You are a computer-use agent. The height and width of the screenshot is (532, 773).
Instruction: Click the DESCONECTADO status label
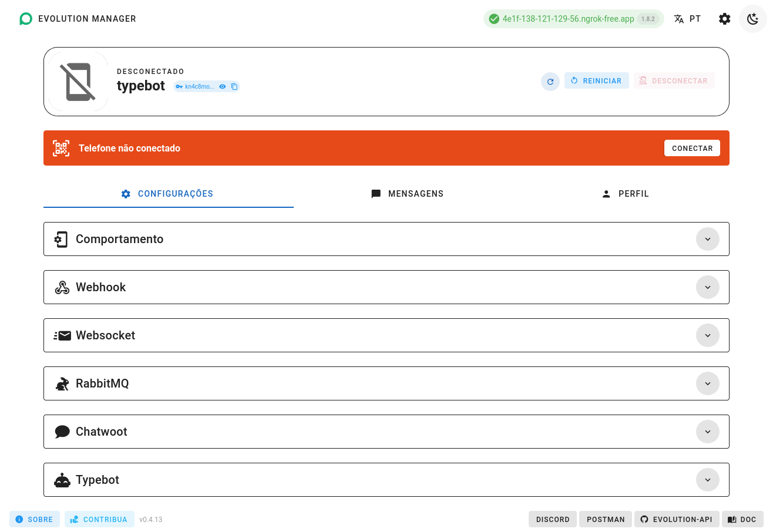click(150, 72)
